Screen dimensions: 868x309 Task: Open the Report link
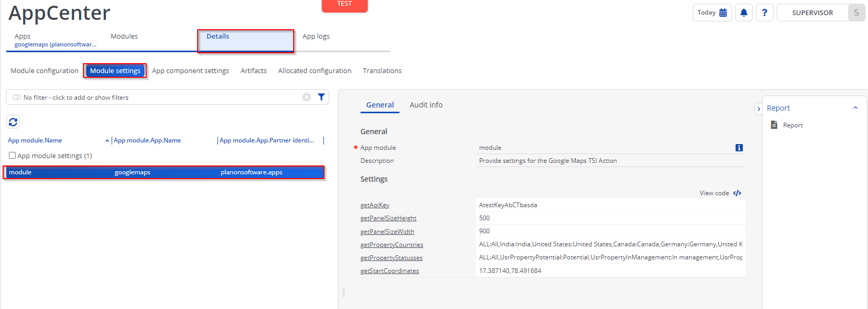[x=793, y=125]
